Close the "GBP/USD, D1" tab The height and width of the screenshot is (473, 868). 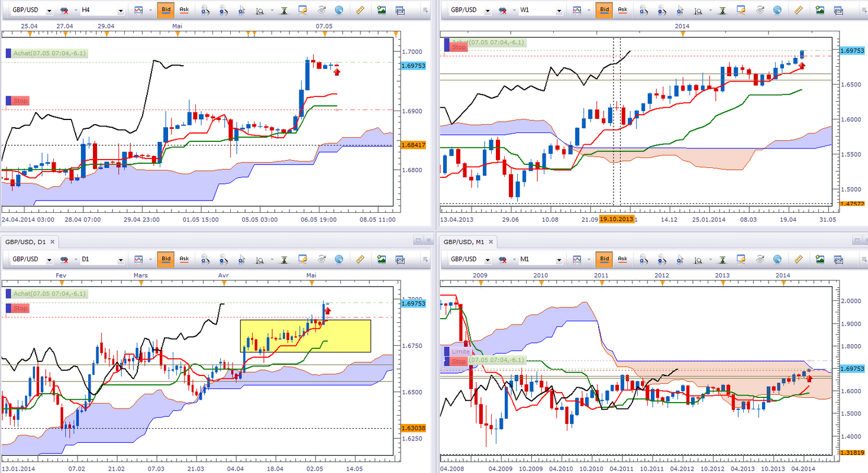[x=53, y=241]
